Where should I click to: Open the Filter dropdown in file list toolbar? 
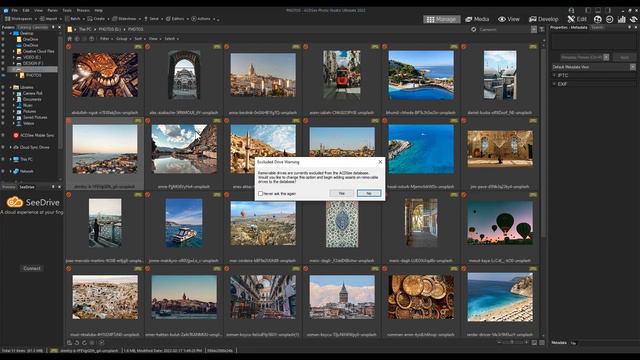106,39
